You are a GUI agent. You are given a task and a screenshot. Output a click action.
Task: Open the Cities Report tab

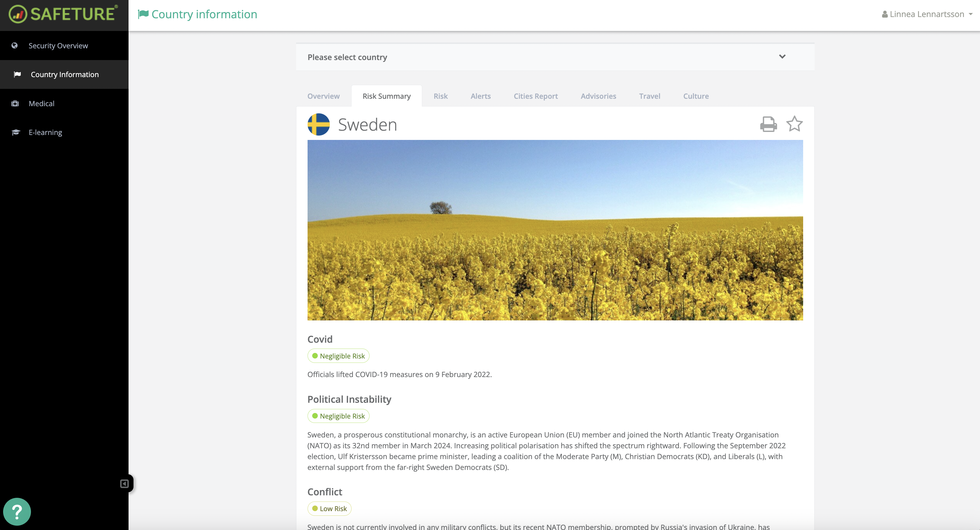coord(536,96)
